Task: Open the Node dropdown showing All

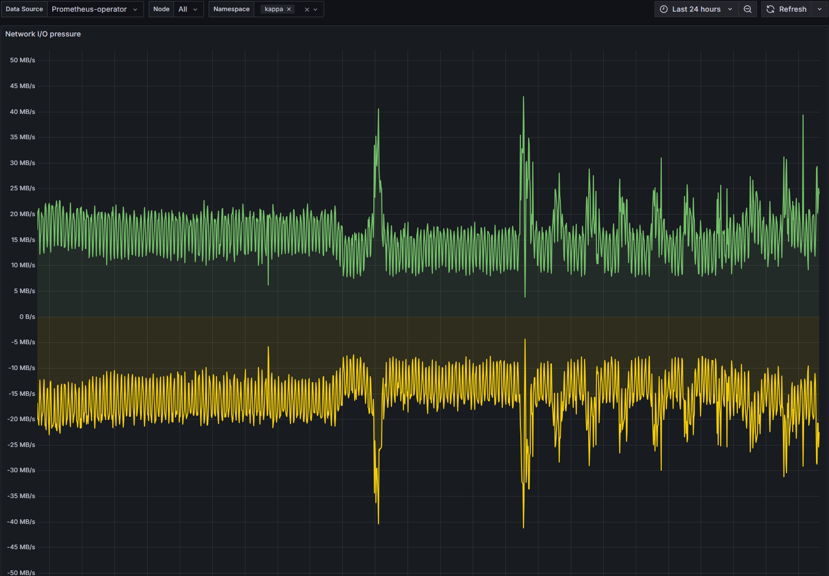Action: (187, 9)
